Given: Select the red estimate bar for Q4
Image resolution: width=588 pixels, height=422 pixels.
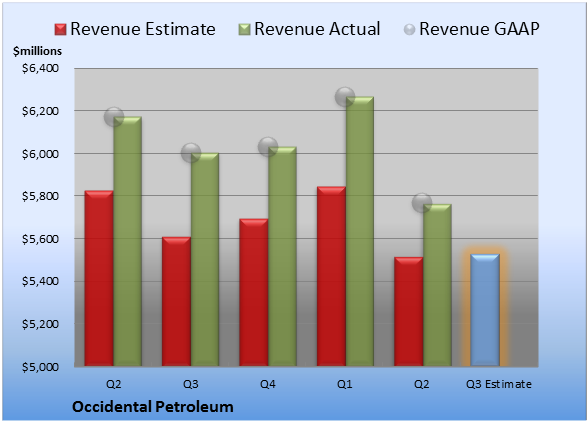Looking at the screenshot, I should (254, 292).
